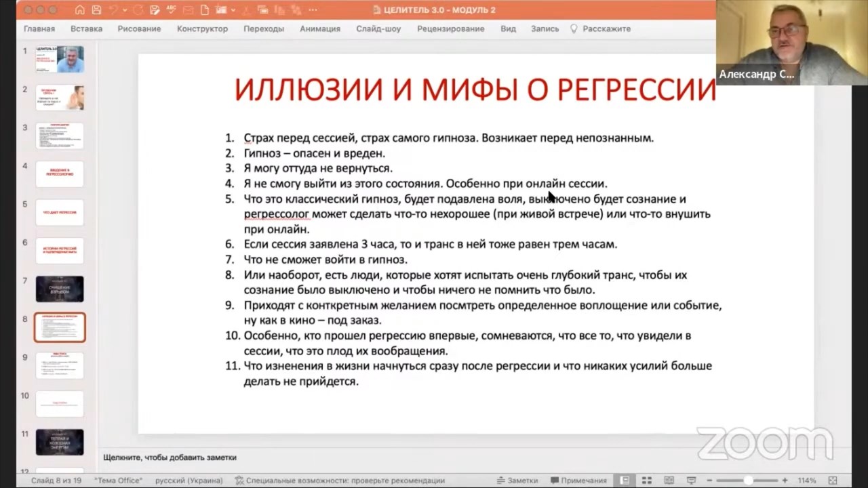Viewport: 868px width, 488px height.
Task: Select slide 9 thumbnail
Action: 60,365
